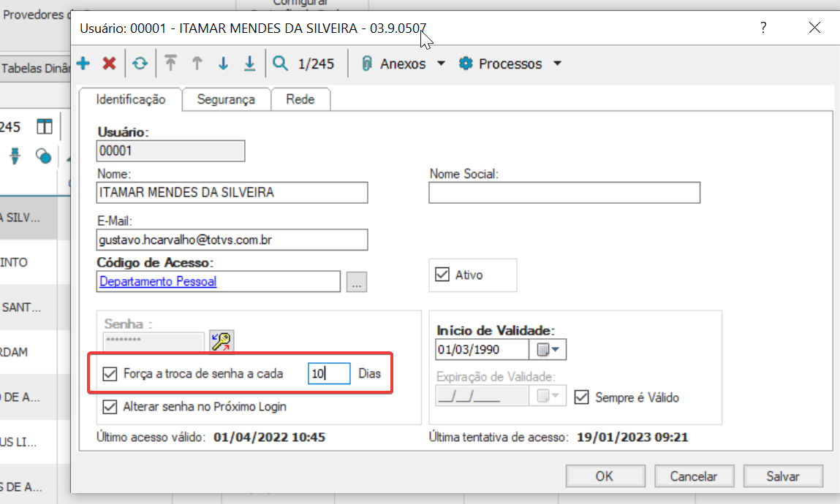Click the pin icon in background window

point(15,156)
